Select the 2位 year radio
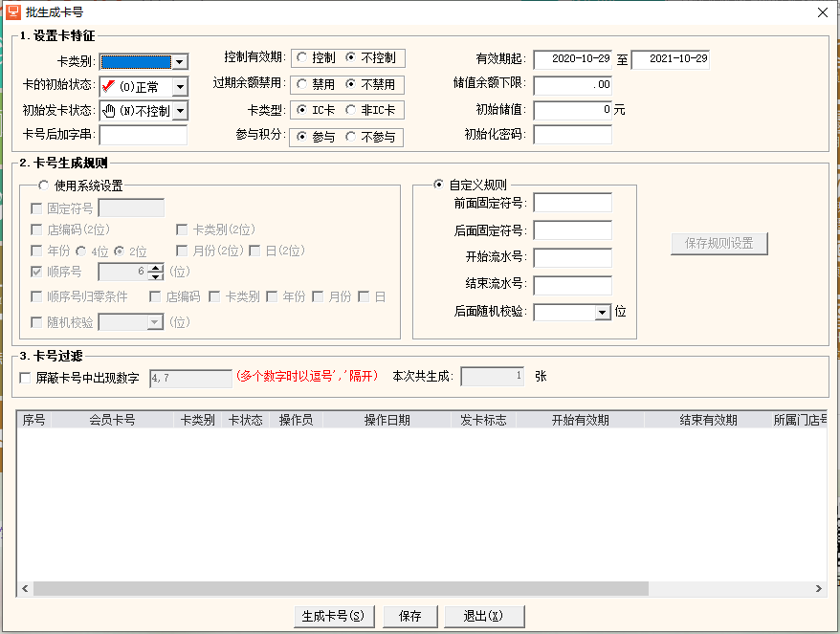 click(x=120, y=251)
